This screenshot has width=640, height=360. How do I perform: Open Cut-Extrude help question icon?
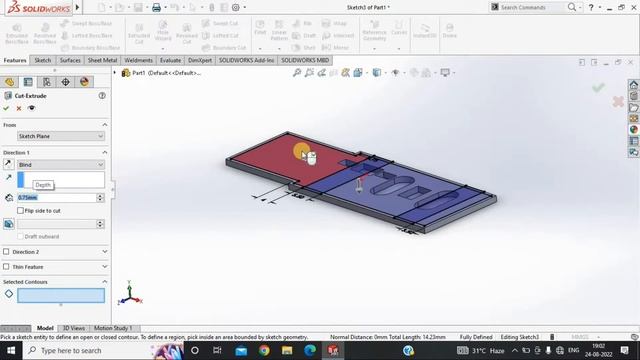pos(102,96)
